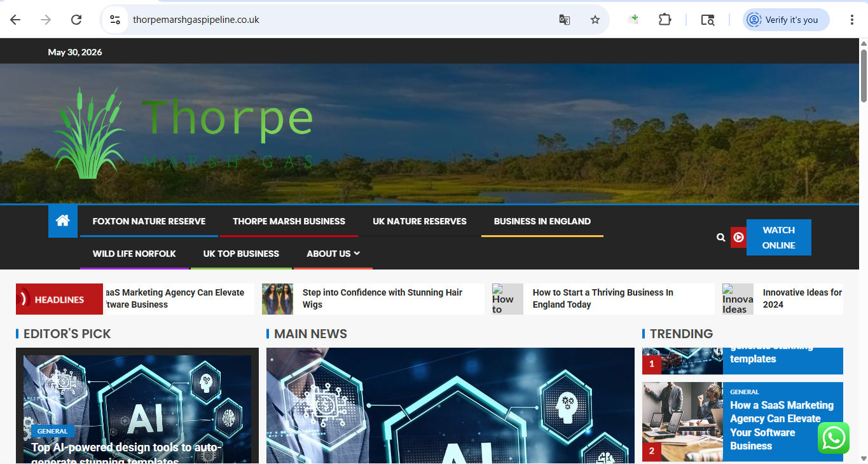Click the page's vertical scrollbar thumb
This screenshot has height=464, width=868.
click(x=864, y=74)
